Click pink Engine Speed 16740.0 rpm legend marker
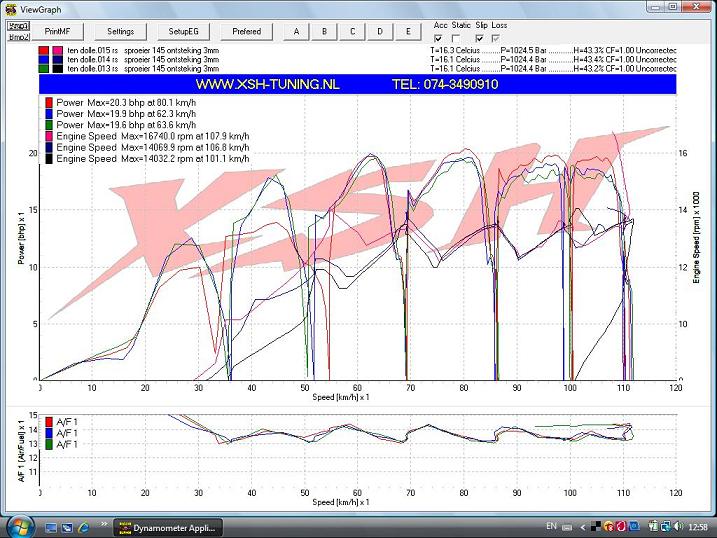 click(x=49, y=136)
